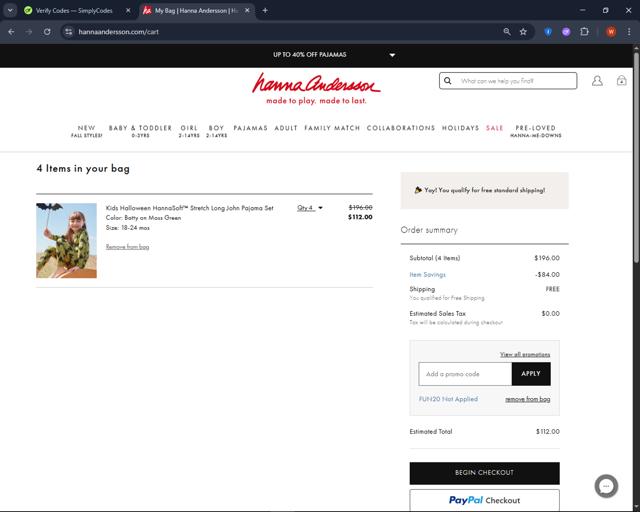Open the Pre-Loved Hanna-Me-Downs menu
The width and height of the screenshot is (640, 512).
(x=536, y=131)
